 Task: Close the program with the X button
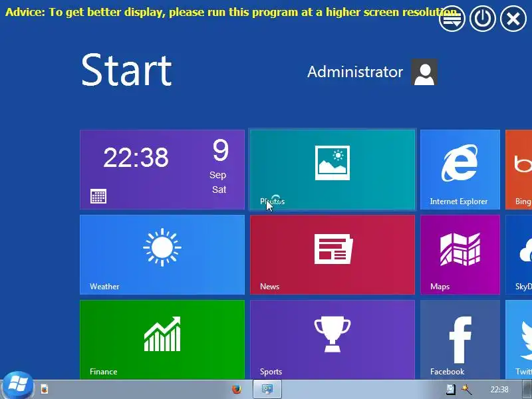513,19
